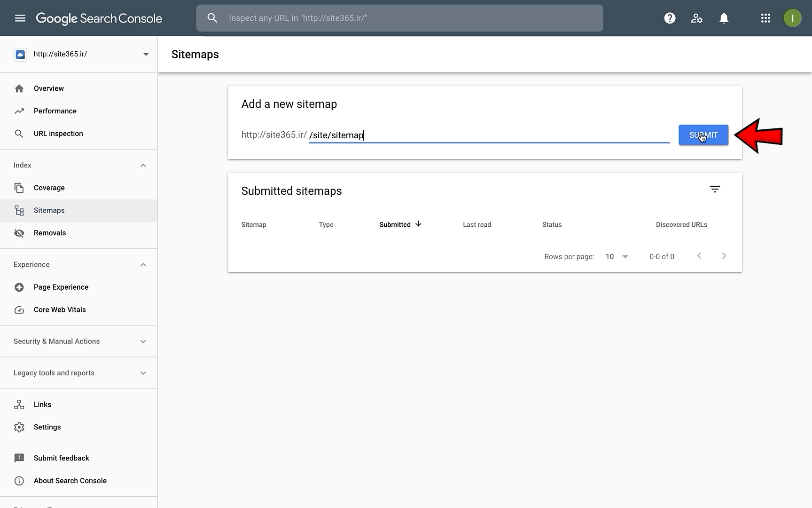This screenshot has height=508, width=812.
Task: Open the Coverage report
Action: pos(49,188)
